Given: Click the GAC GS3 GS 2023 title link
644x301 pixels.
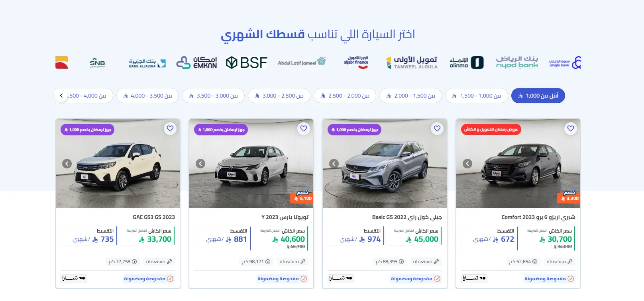Looking at the screenshot, I should point(154,217).
